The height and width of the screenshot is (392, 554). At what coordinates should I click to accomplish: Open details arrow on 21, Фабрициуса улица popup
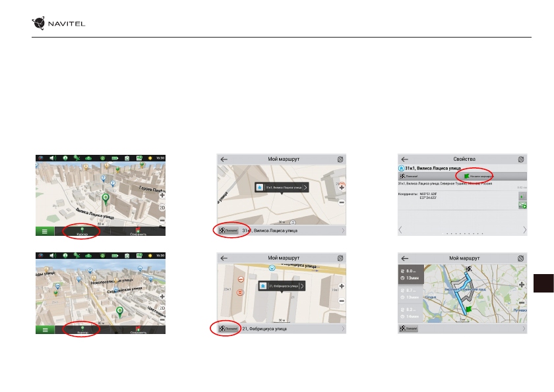point(303,287)
